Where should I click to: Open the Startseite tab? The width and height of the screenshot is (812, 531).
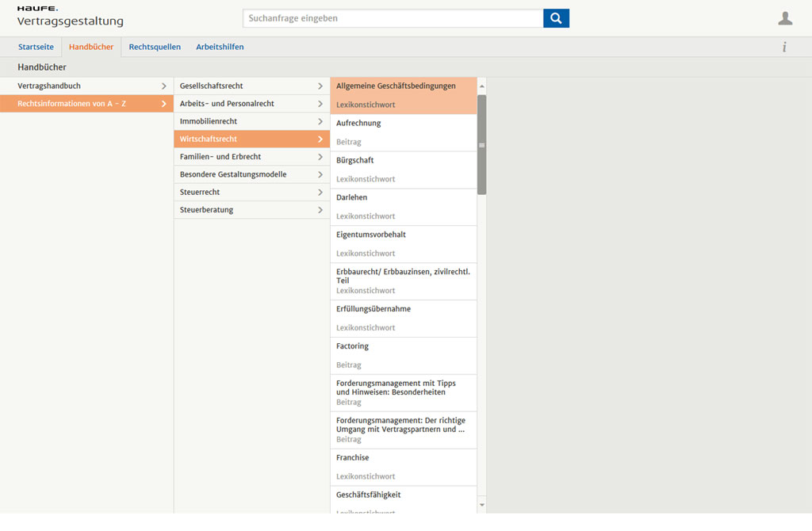pyautogui.click(x=36, y=47)
